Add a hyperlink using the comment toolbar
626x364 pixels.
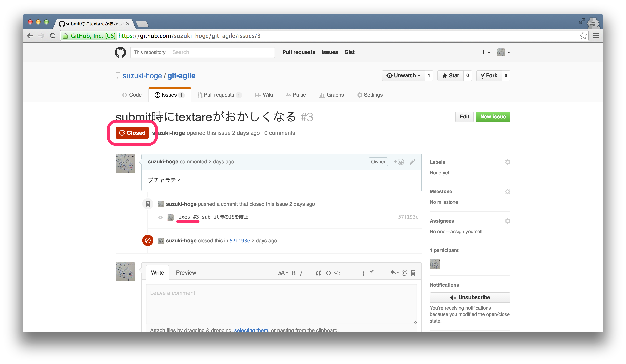tap(337, 273)
